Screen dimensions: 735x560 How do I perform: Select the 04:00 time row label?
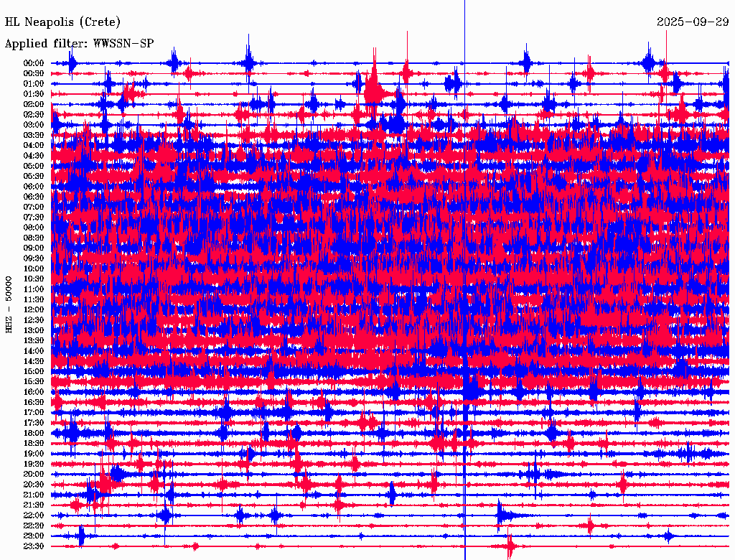(x=34, y=146)
